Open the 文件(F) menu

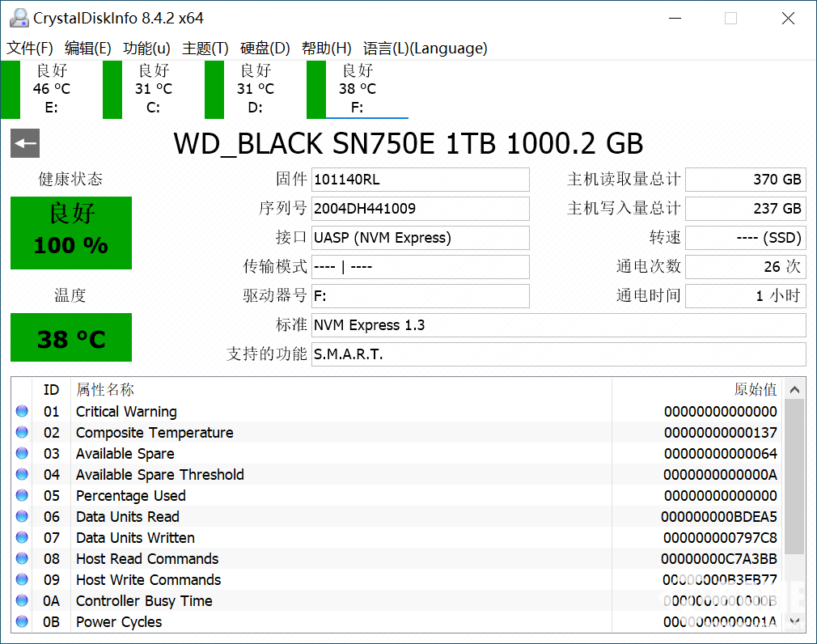point(30,48)
